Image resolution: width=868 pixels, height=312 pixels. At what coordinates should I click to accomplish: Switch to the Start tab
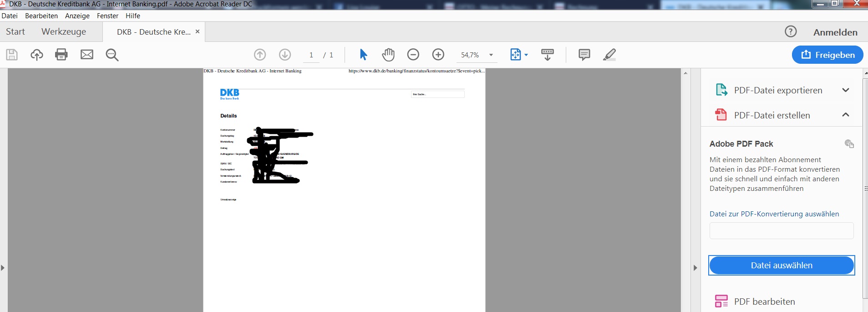tap(15, 31)
